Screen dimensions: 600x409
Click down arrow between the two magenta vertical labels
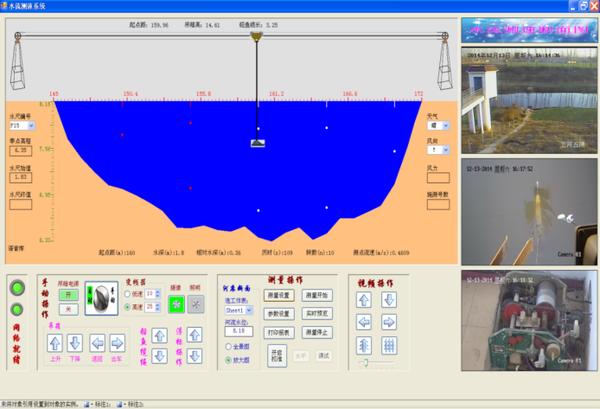pos(160,356)
